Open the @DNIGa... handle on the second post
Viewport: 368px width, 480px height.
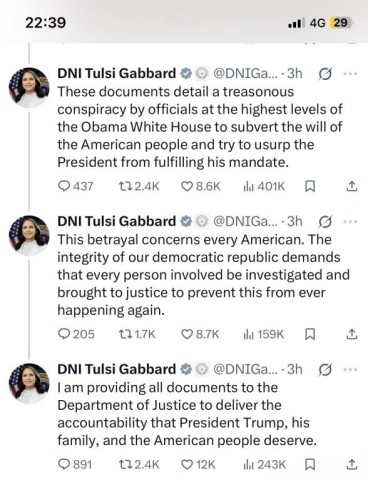tap(245, 221)
